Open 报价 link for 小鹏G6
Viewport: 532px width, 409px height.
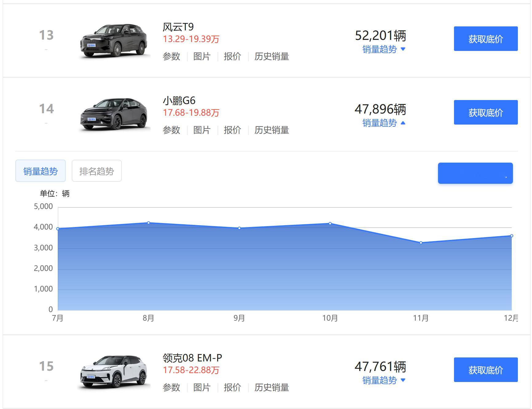tap(232, 130)
